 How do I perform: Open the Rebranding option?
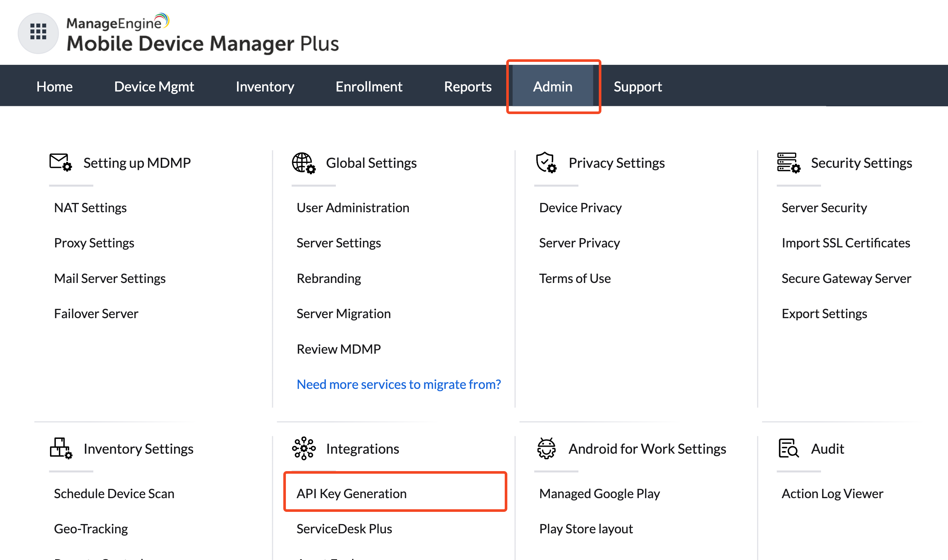point(328,278)
